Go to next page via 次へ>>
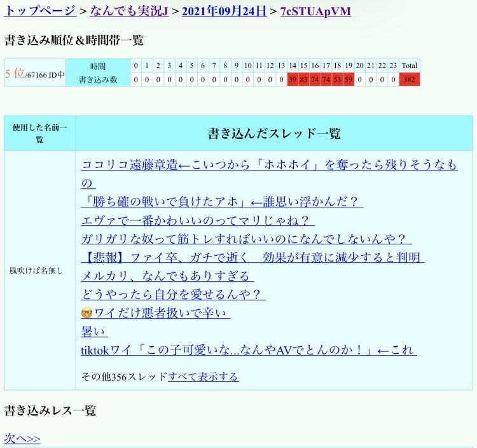Image resolution: width=477 pixels, height=448 pixels. pos(22,438)
